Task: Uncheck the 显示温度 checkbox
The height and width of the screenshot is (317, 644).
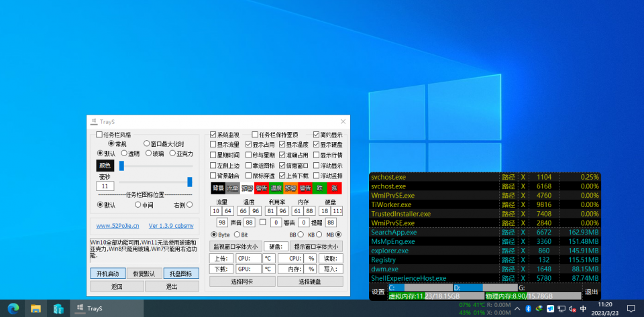Action: click(x=282, y=144)
